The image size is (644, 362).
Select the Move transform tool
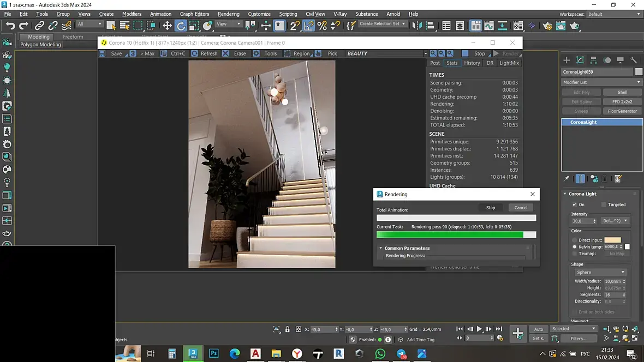coord(167,26)
